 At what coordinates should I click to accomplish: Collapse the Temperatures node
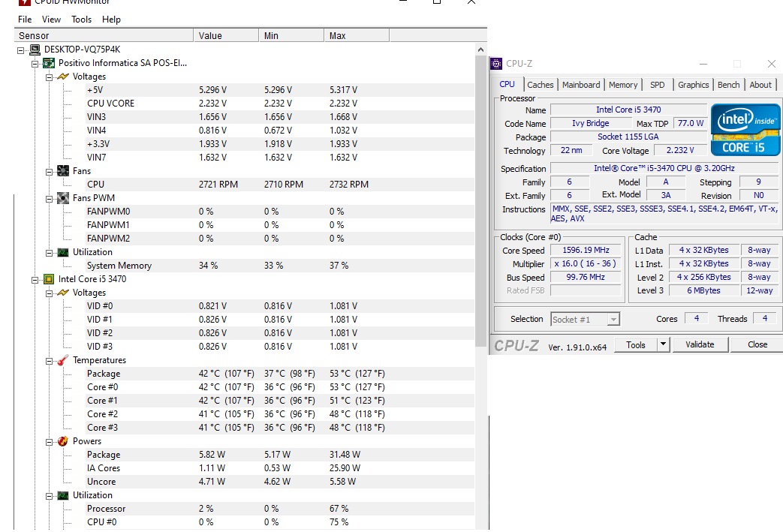coord(49,360)
